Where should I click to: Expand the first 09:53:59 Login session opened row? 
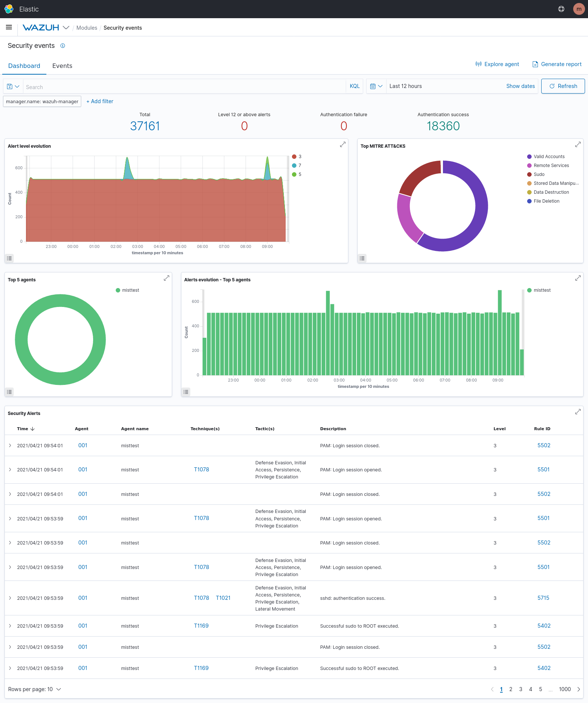point(10,519)
